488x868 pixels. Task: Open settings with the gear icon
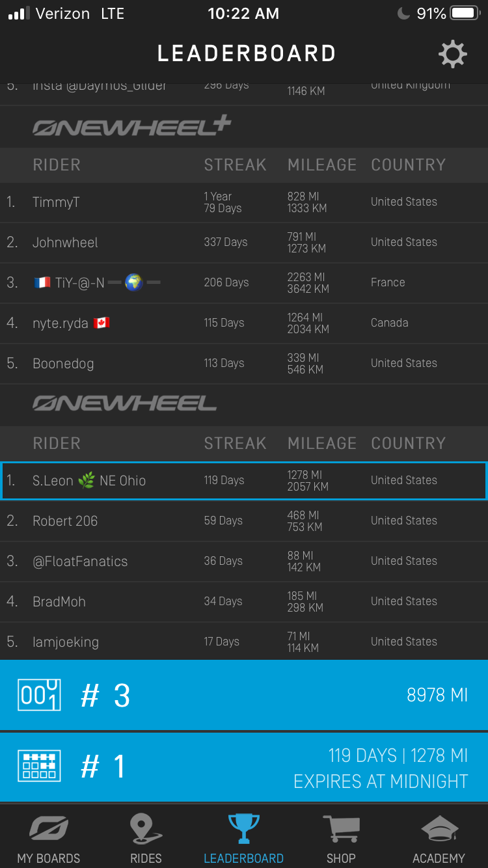[x=453, y=54]
